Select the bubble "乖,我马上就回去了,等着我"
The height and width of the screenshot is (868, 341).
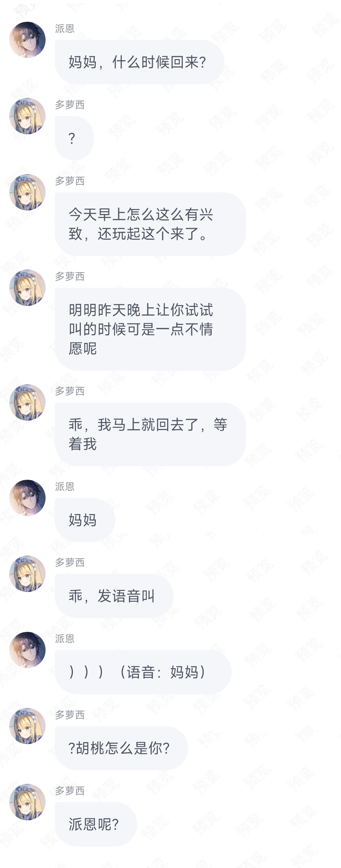pos(150,434)
